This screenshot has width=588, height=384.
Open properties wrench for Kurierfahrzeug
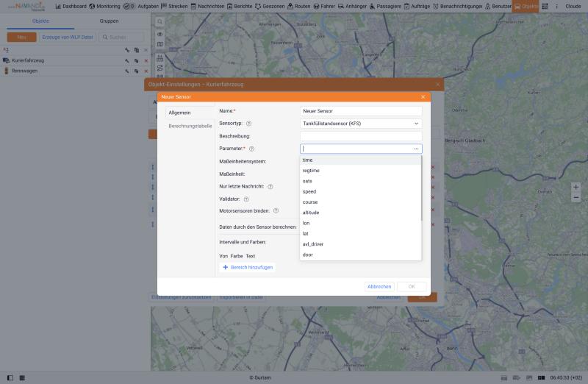(x=127, y=61)
